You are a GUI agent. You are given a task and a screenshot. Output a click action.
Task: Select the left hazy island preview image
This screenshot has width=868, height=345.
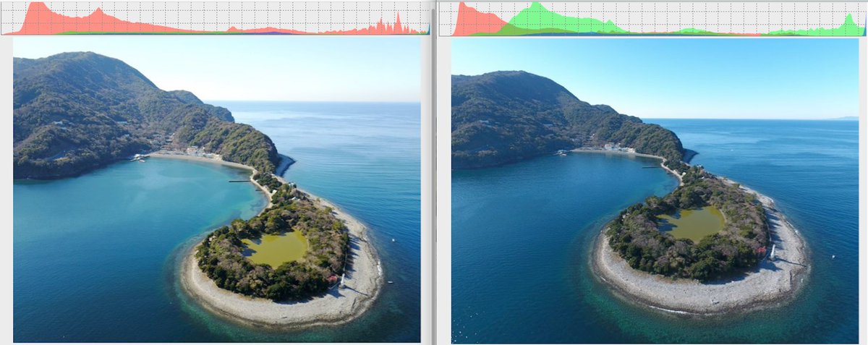[217, 189]
